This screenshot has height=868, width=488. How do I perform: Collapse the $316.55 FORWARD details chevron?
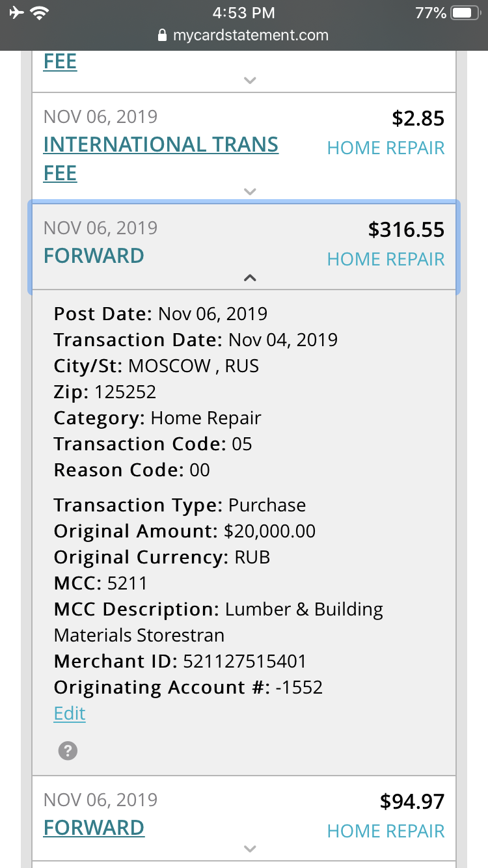[250, 278]
